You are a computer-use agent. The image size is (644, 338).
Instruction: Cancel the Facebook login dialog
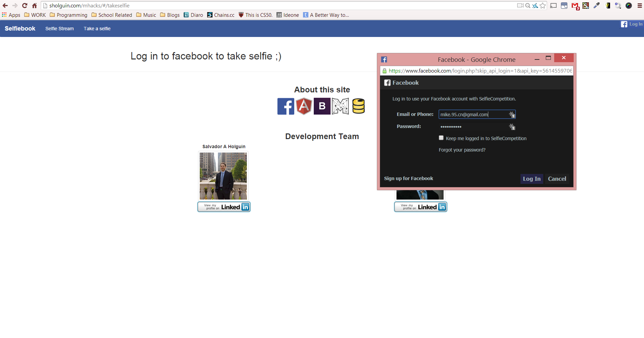pos(557,179)
